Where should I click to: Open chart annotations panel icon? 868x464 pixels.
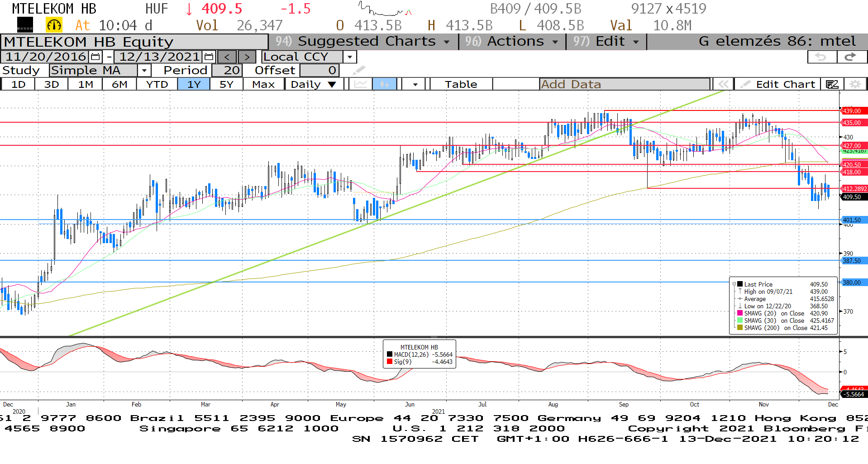(832, 84)
